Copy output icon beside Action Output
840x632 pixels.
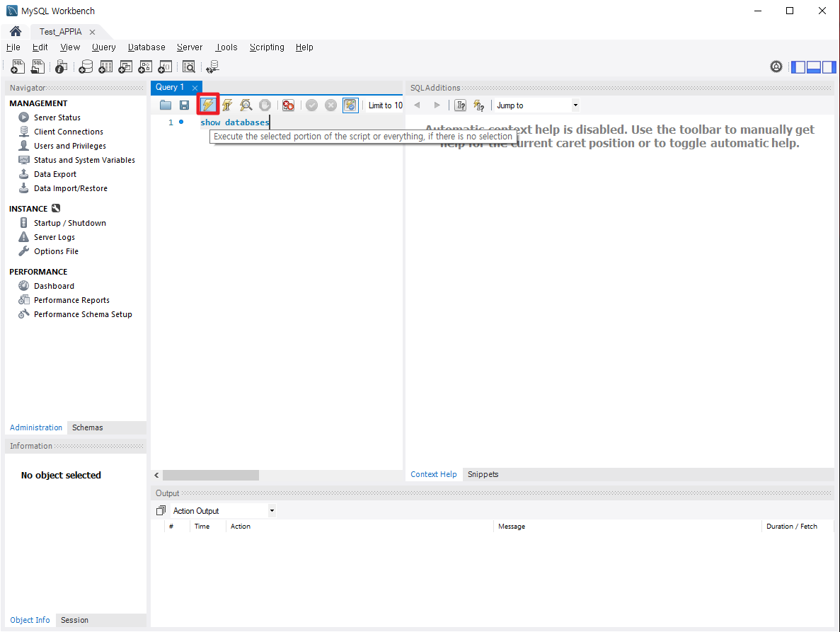(x=161, y=510)
